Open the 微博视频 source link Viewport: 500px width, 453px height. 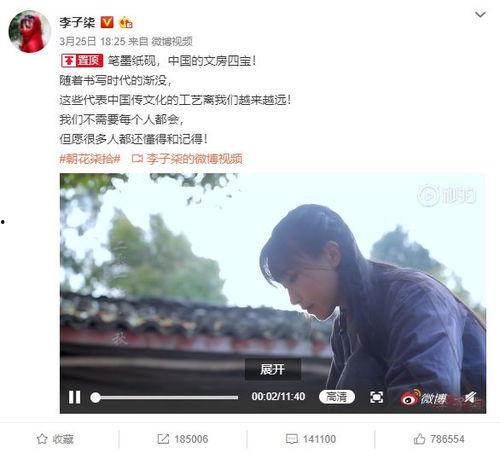click(x=172, y=41)
